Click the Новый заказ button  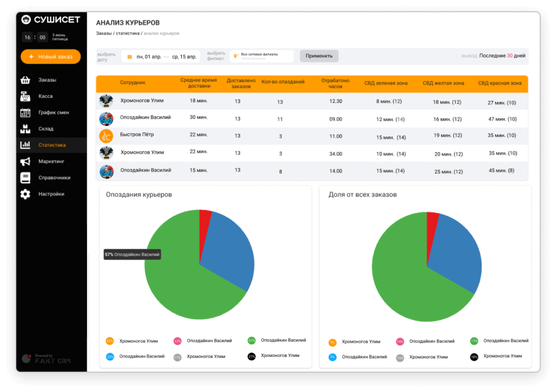click(51, 57)
